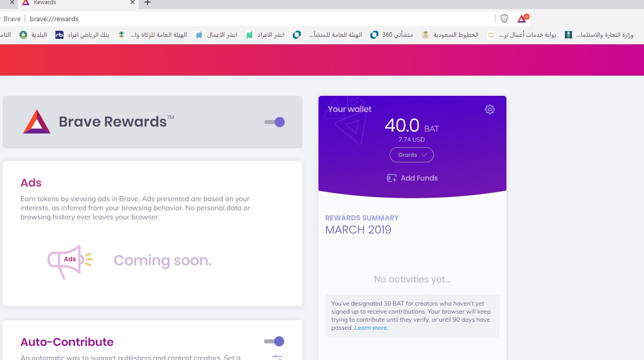Click the Brave Rewards logo triangle

click(x=37, y=122)
